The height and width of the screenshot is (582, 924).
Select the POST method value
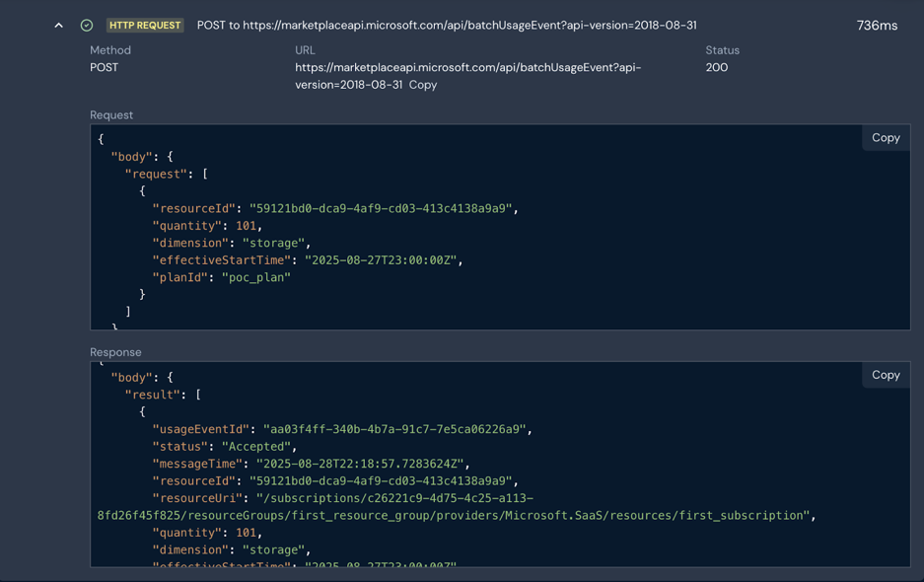(105, 68)
